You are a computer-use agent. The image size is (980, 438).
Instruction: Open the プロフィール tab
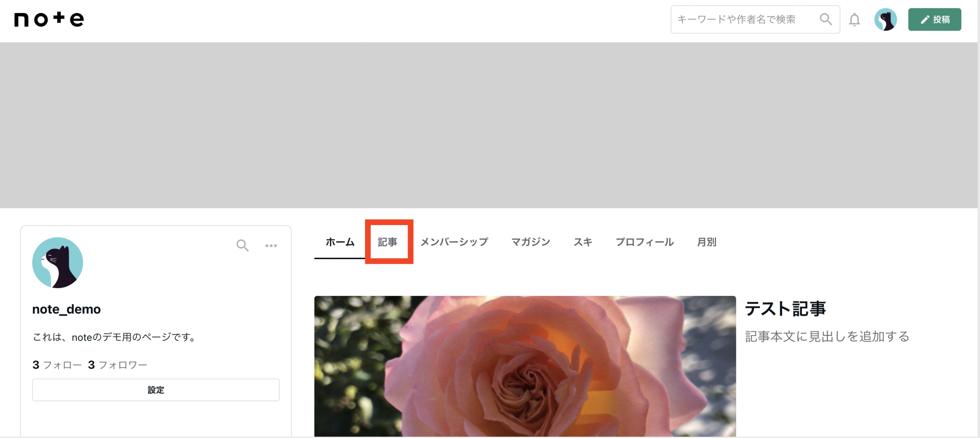point(644,242)
